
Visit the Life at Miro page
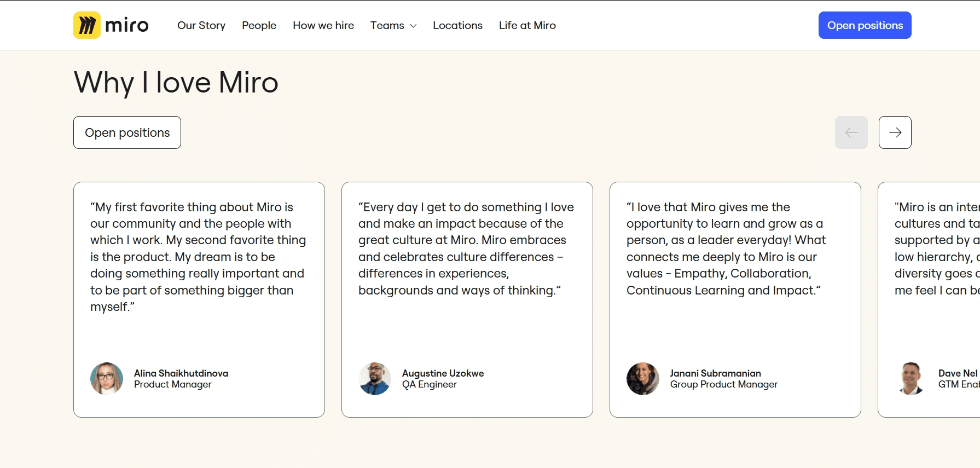527,25
